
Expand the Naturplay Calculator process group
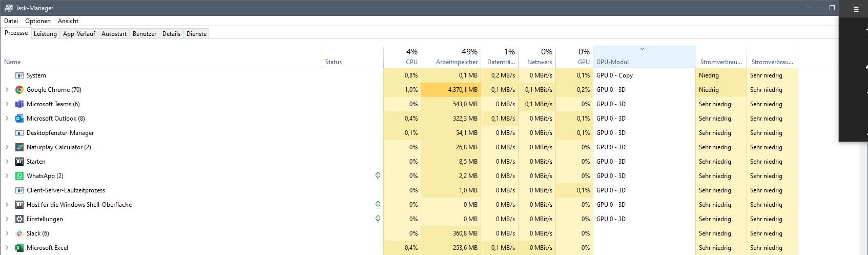point(7,147)
